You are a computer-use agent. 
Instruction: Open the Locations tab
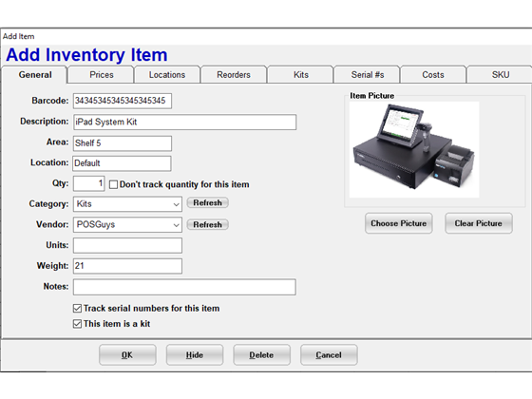pyautogui.click(x=167, y=75)
